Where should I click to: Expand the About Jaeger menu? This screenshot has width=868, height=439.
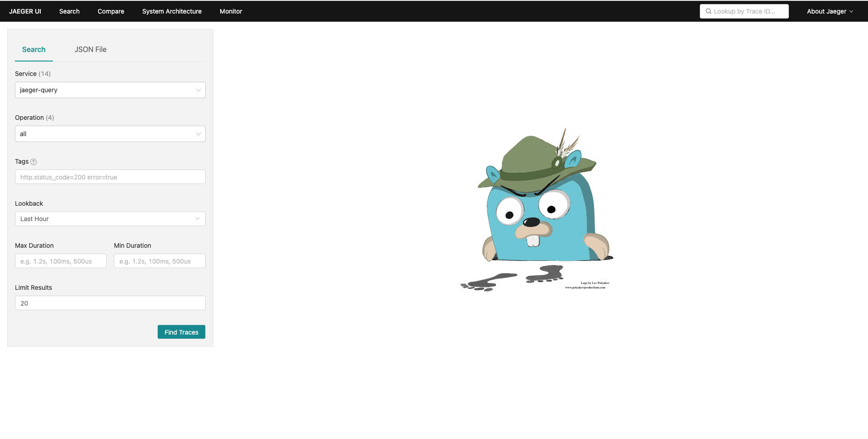coord(830,11)
